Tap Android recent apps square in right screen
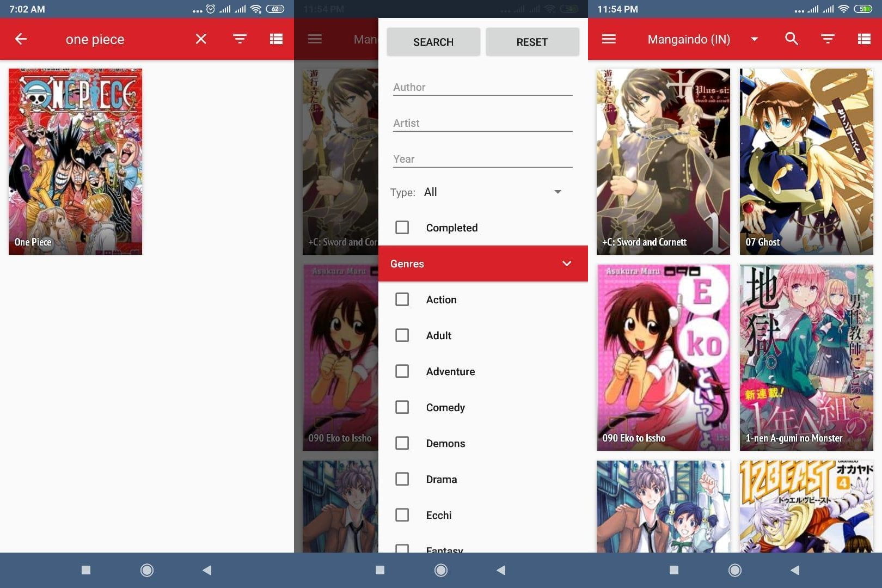The height and width of the screenshot is (588, 882). 674,570
